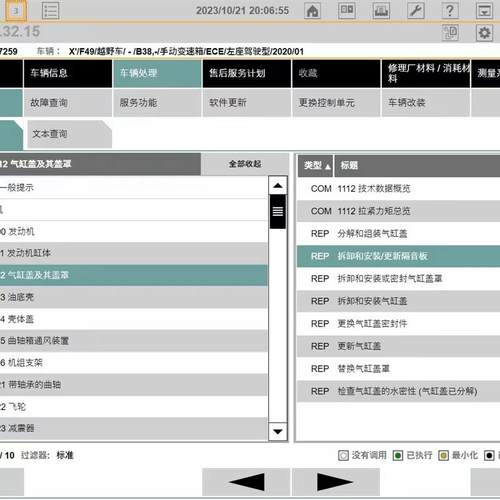Click the 标题 column header
The width and height of the screenshot is (500, 500).
click(x=417, y=166)
